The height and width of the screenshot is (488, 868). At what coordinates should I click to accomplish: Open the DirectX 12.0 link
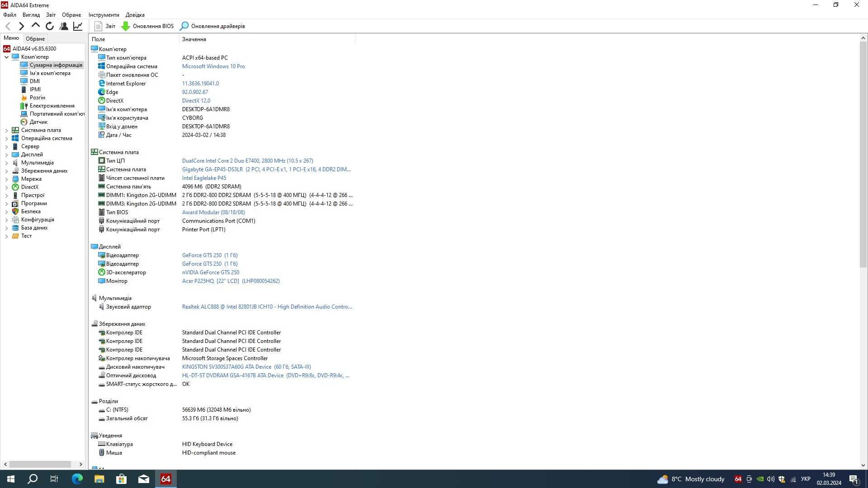pyautogui.click(x=196, y=101)
